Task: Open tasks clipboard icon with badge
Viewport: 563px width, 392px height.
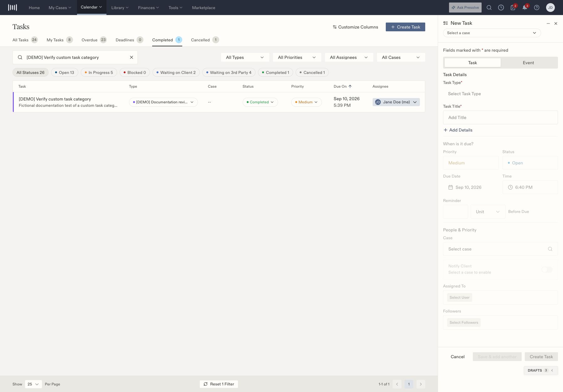Action: tap(513, 8)
